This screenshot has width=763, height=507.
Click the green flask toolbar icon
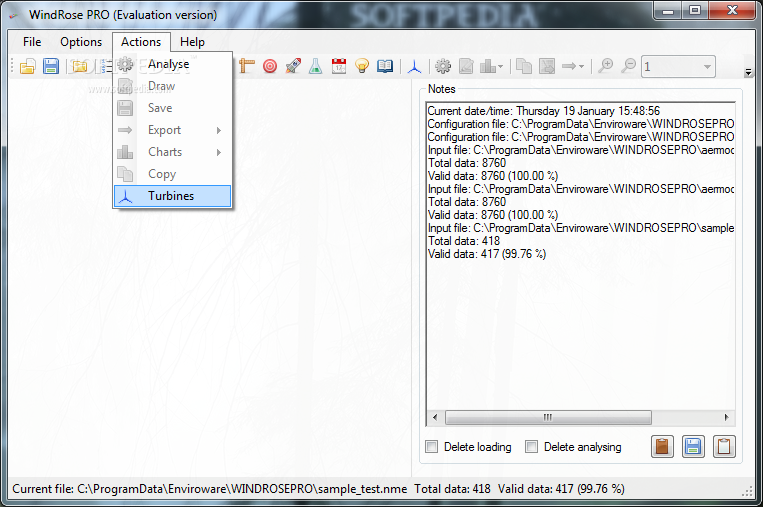[x=316, y=66]
